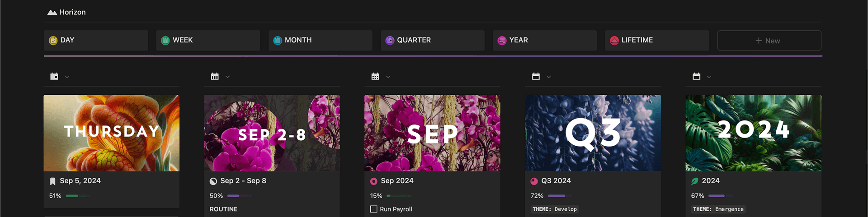The width and height of the screenshot is (868, 217).
Task: Click the Horizon mountain icon
Action: pyautogui.click(x=52, y=12)
